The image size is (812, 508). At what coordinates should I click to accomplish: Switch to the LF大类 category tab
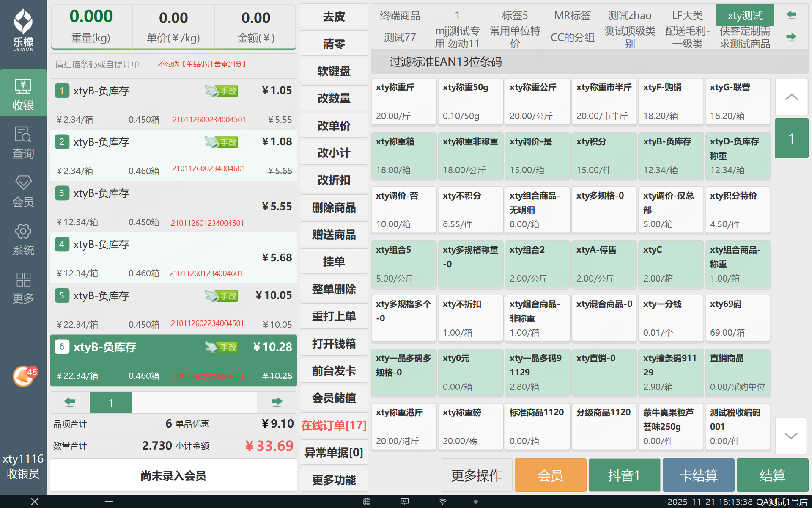click(687, 16)
